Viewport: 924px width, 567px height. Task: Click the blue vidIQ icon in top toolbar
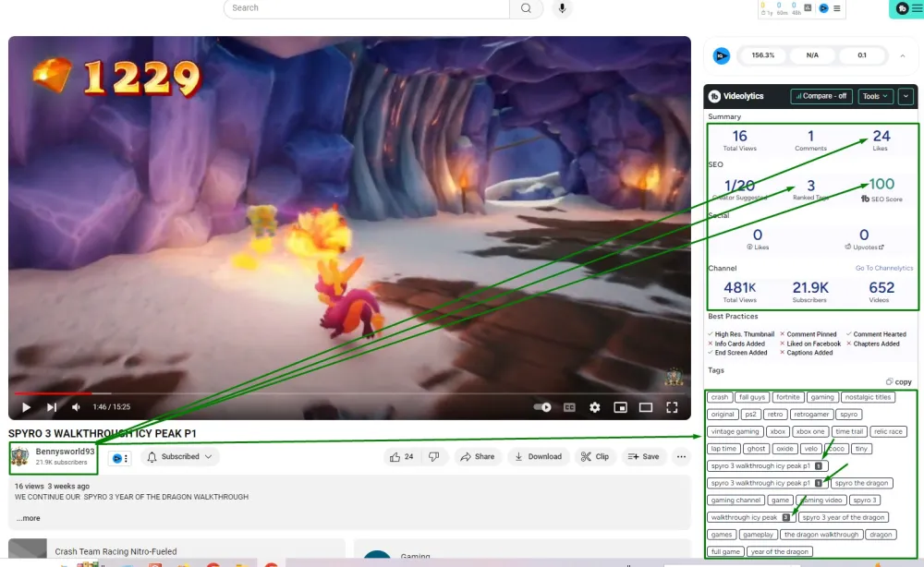click(824, 8)
